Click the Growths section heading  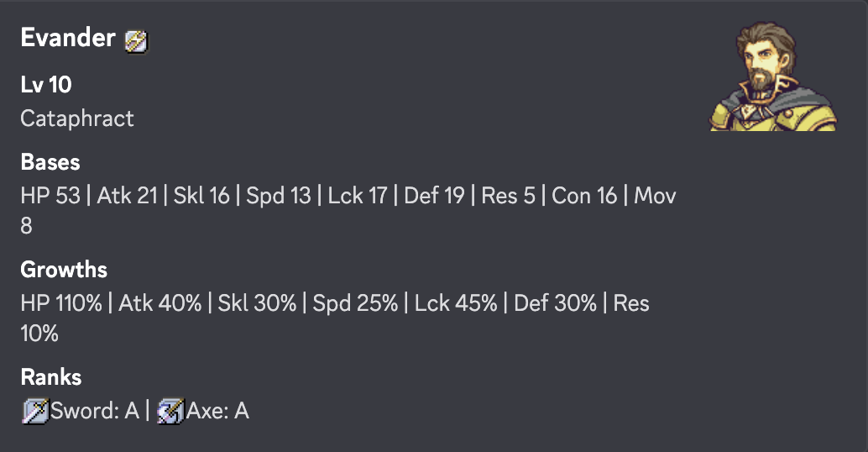[x=64, y=270]
